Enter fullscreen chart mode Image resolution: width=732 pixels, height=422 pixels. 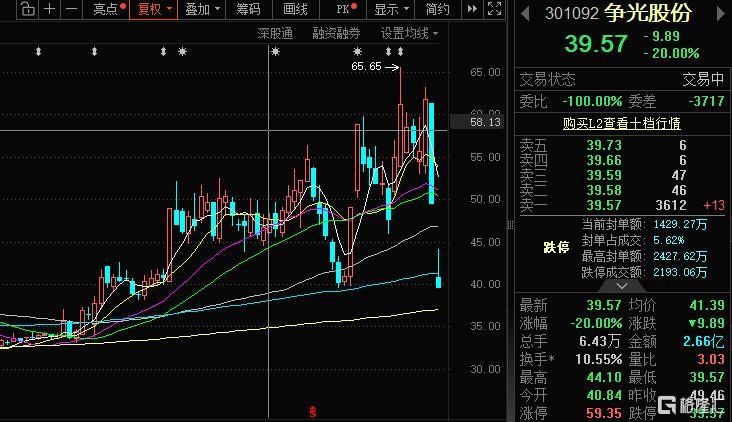(494, 9)
